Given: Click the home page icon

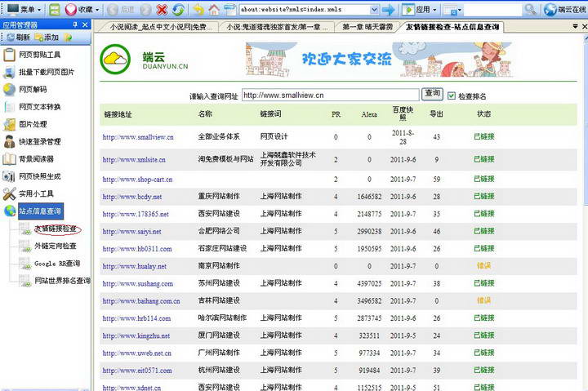Looking at the screenshot, I should point(214,10).
